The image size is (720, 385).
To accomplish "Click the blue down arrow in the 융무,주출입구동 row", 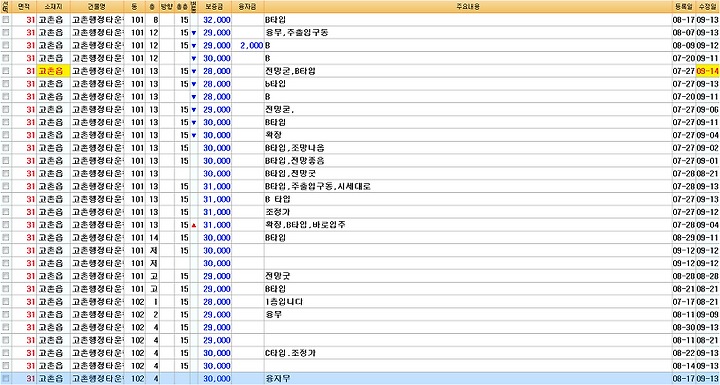I will (193, 33).
